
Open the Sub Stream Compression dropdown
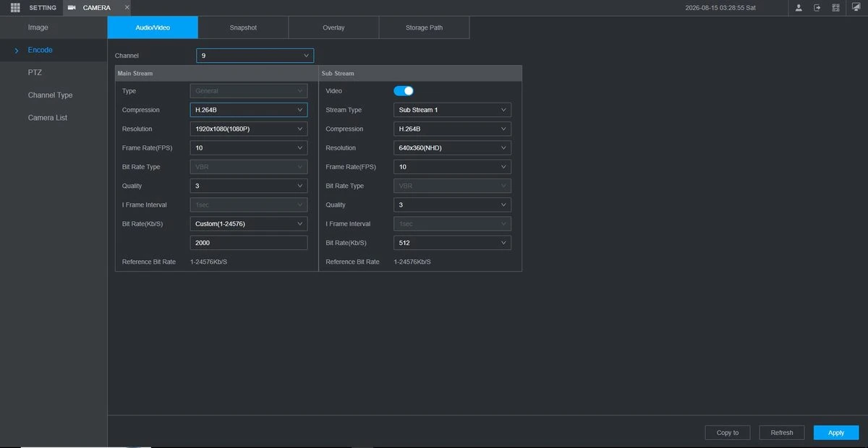click(x=452, y=129)
